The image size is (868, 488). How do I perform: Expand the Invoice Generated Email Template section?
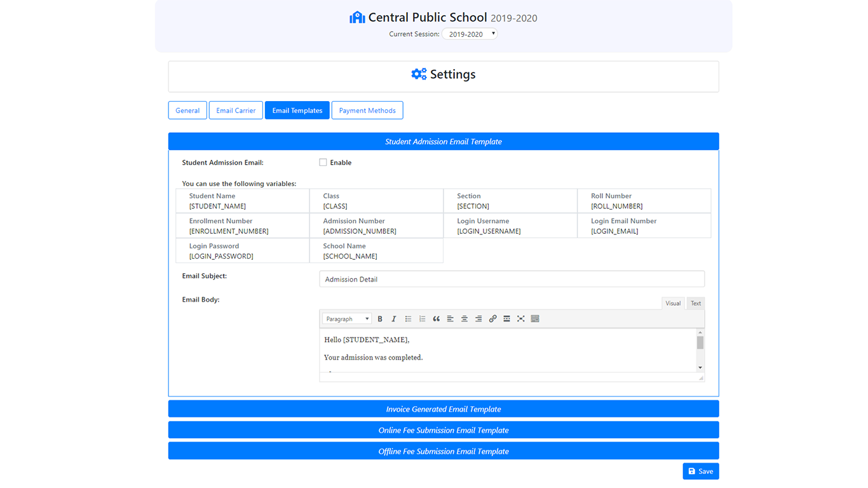click(x=444, y=409)
